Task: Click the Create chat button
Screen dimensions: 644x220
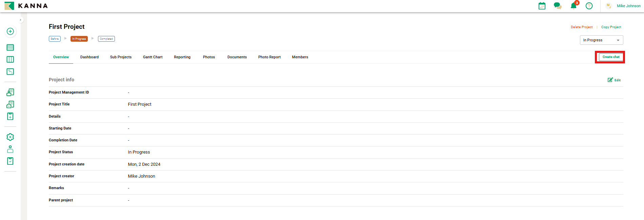Action: 610,57
